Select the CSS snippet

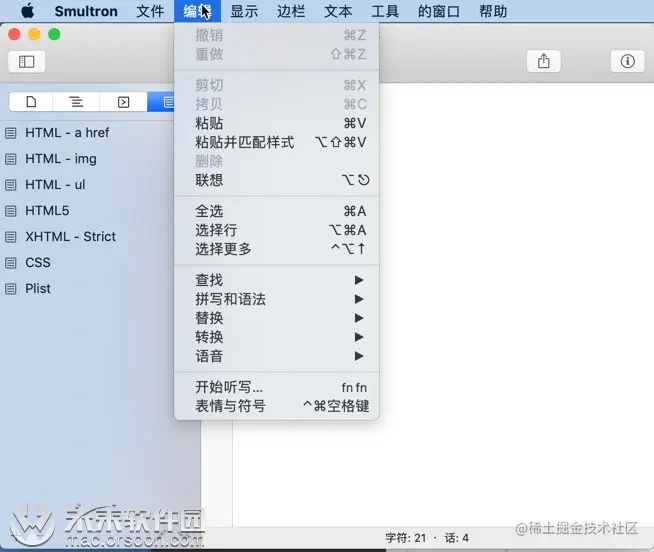38,262
